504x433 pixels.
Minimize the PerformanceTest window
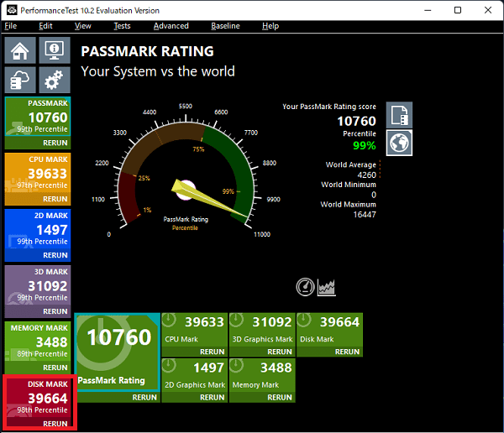[x=428, y=10]
